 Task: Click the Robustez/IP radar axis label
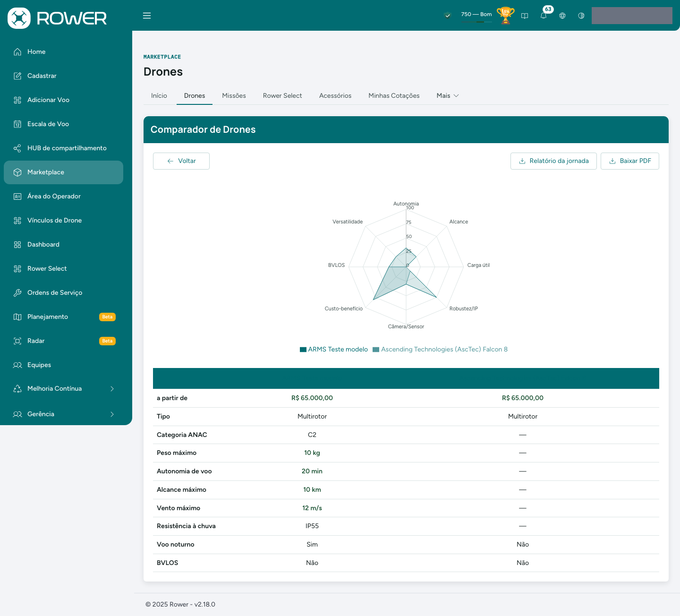tap(464, 309)
